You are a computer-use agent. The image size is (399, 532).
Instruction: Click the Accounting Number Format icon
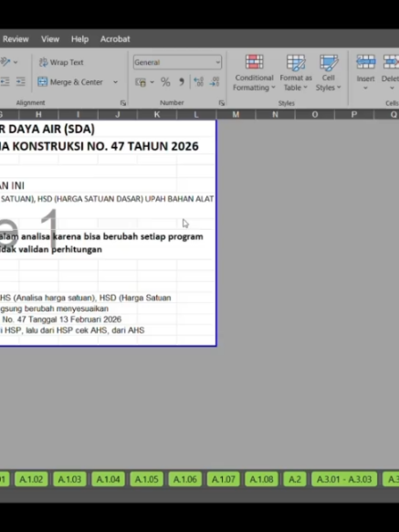tap(141, 82)
